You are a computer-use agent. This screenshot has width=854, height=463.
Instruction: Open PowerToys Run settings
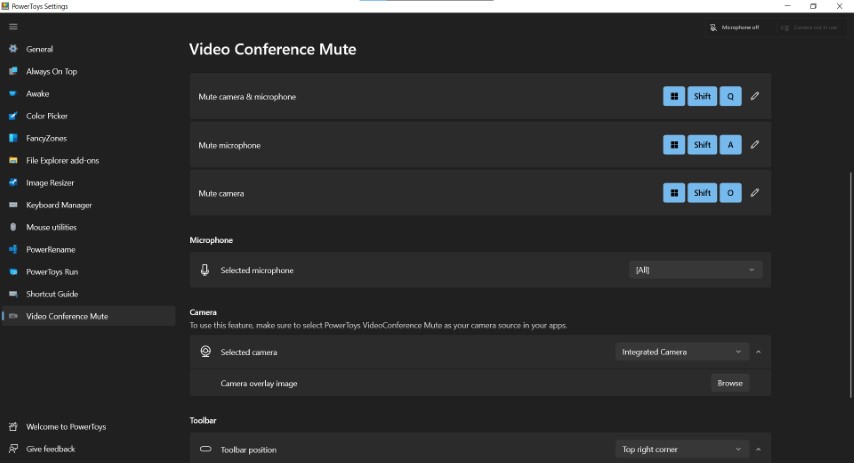tap(51, 272)
